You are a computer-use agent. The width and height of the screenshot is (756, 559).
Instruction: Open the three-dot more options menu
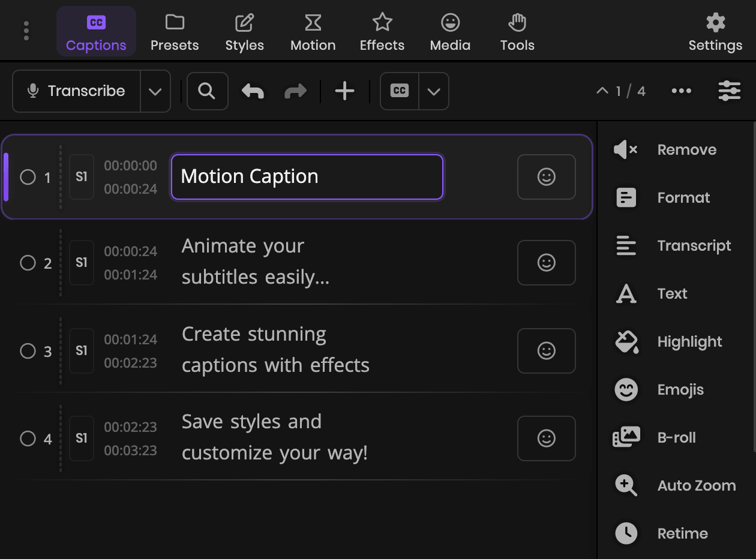coord(682,91)
